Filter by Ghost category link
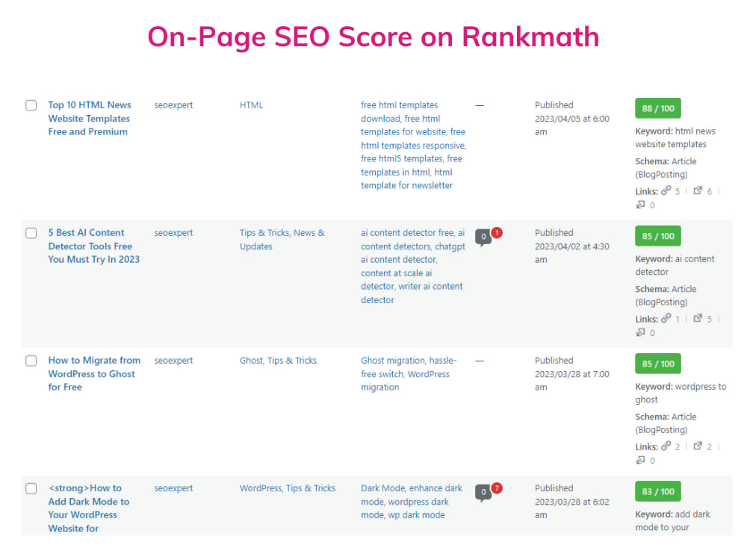Viewport: 747px width, 560px height. (252, 361)
